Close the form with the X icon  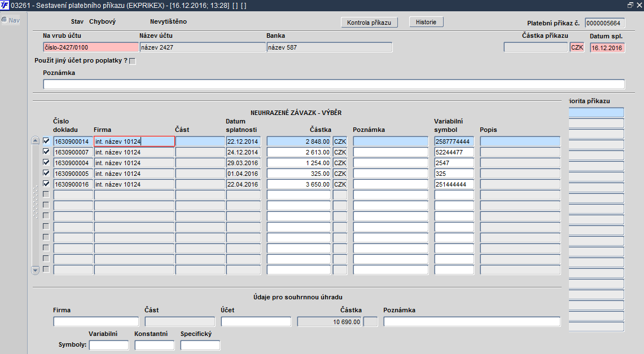(639, 5)
